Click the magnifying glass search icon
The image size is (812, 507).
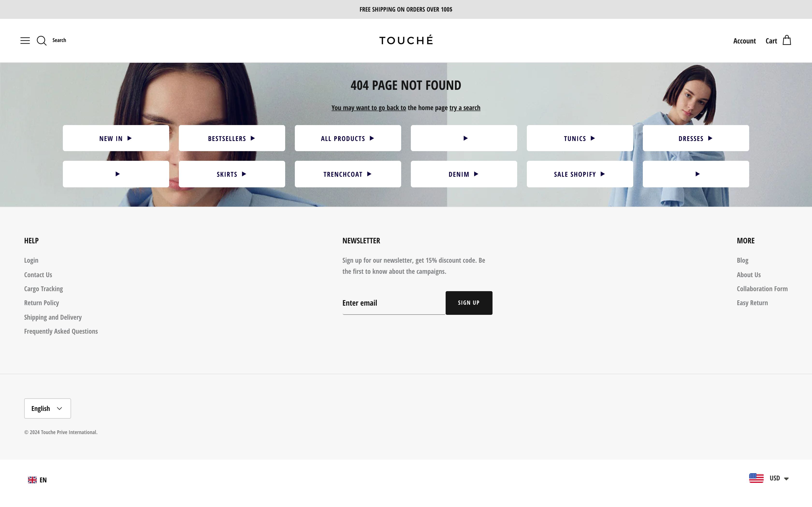(x=42, y=41)
